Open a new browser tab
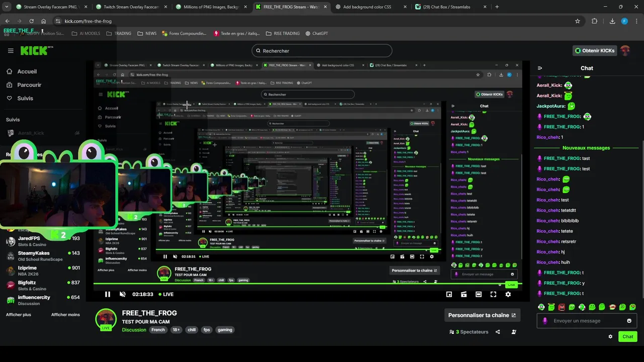Viewport: 644px width, 362px height. (x=497, y=7)
